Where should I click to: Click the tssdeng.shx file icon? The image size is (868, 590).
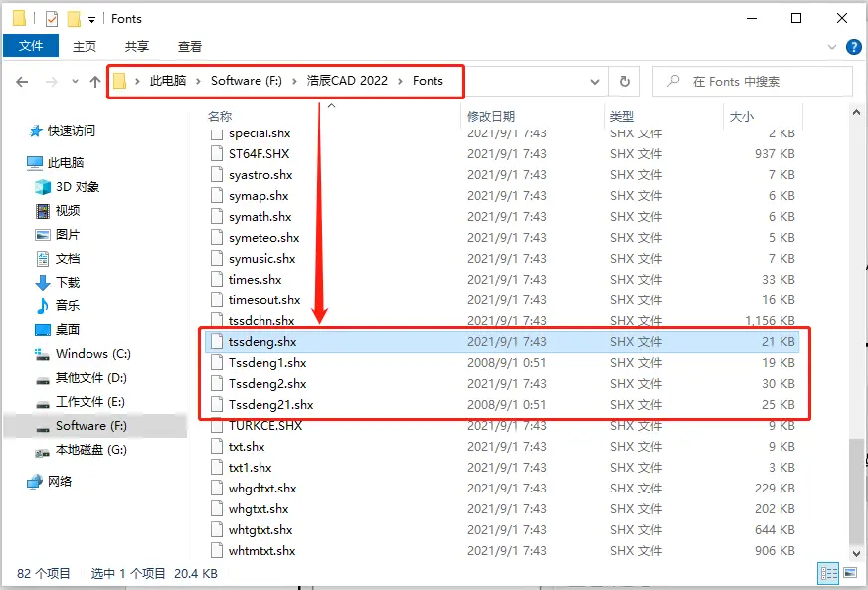click(x=218, y=341)
